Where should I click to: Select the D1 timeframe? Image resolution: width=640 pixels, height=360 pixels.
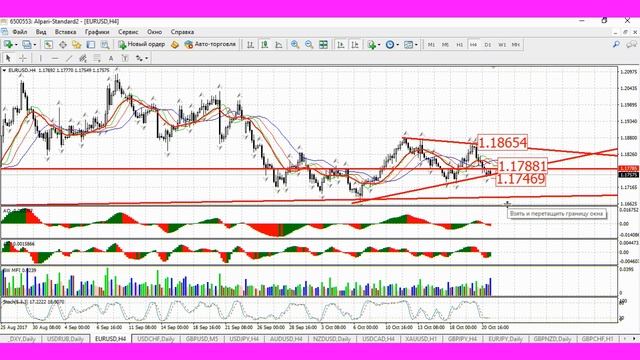(488, 44)
